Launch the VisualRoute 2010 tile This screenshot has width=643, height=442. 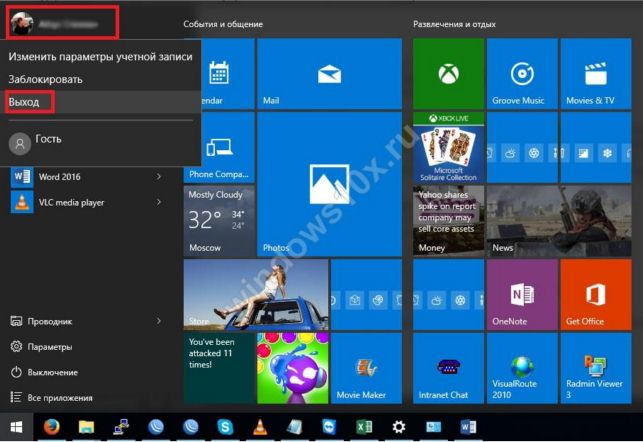point(522,368)
